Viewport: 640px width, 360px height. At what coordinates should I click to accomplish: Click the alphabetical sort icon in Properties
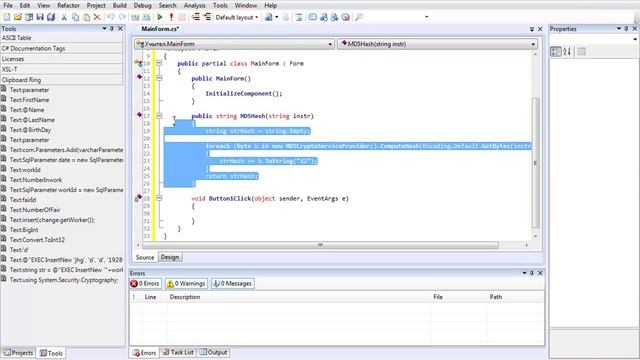click(x=567, y=51)
